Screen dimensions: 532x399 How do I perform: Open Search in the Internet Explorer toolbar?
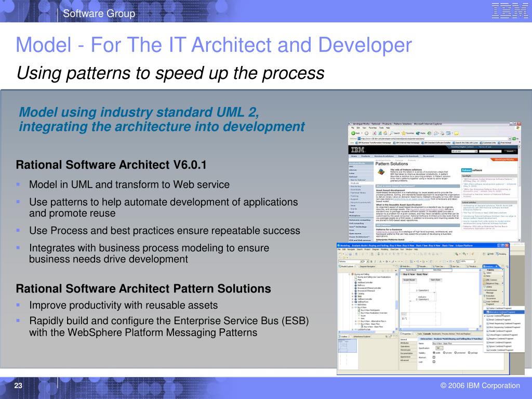coord(395,133)
